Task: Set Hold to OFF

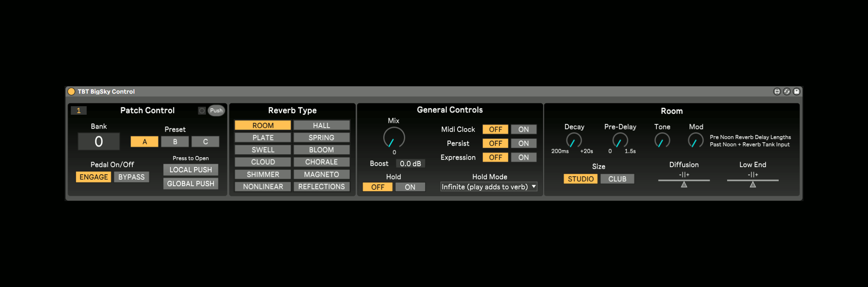Action: [x=378, y=187]
